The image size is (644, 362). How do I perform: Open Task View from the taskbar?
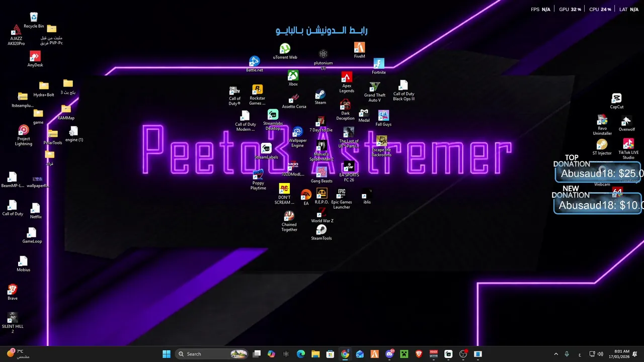tap(257, 354)
